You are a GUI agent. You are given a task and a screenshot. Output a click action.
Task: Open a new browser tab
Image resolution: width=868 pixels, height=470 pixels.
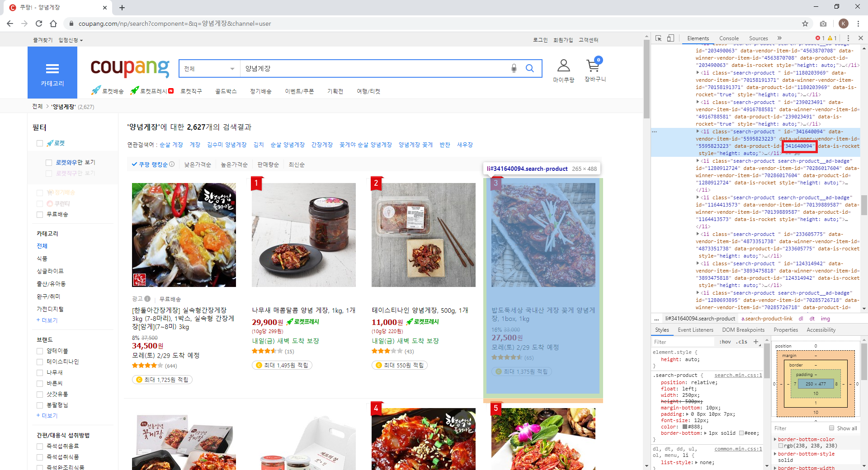click(122, 7)
